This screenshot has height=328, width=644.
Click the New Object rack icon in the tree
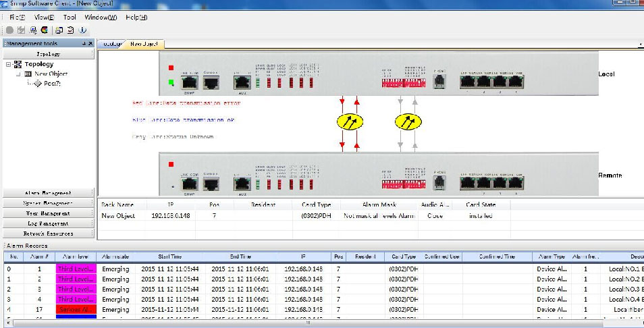28,74
